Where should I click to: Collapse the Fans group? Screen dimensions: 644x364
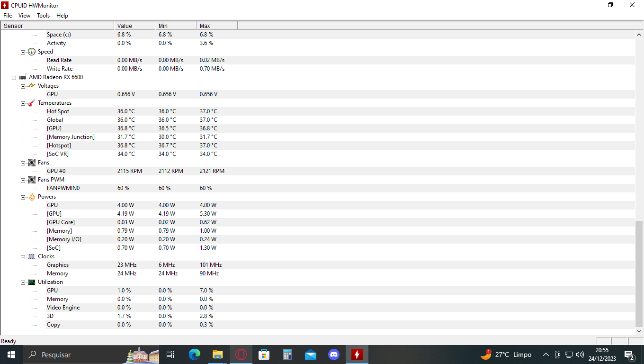click(23, 163)
